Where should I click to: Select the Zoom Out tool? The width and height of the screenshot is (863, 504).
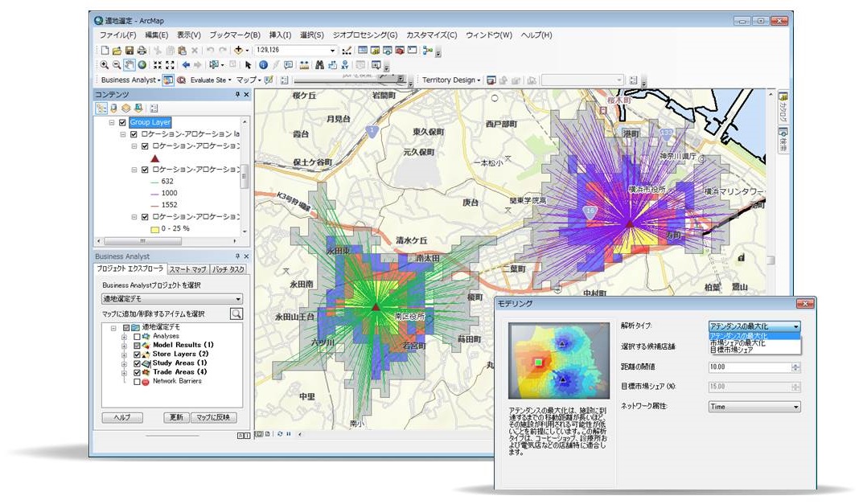tap(117, 65)
